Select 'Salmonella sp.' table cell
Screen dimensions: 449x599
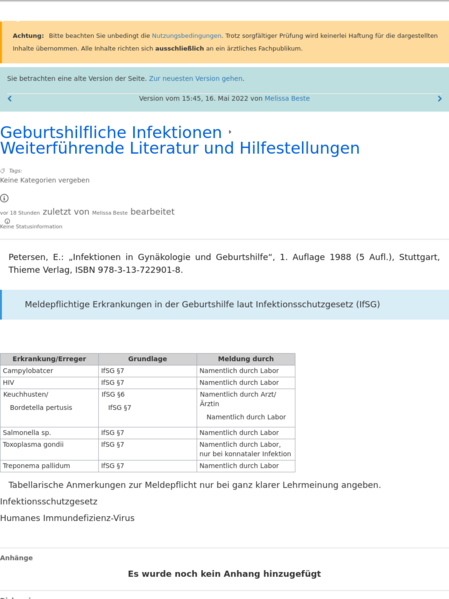click(x=49, y=433)
